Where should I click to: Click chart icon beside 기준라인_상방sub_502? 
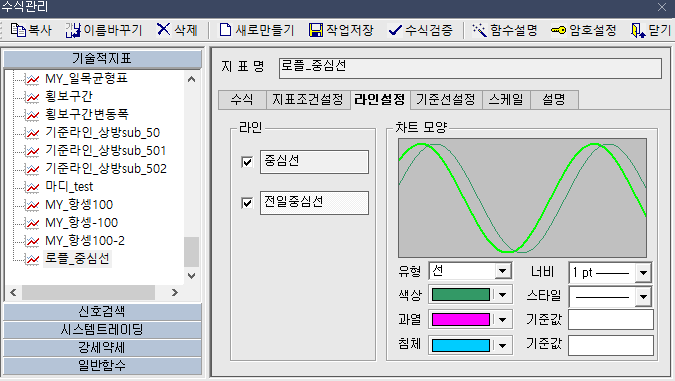(x=32, y=169)
